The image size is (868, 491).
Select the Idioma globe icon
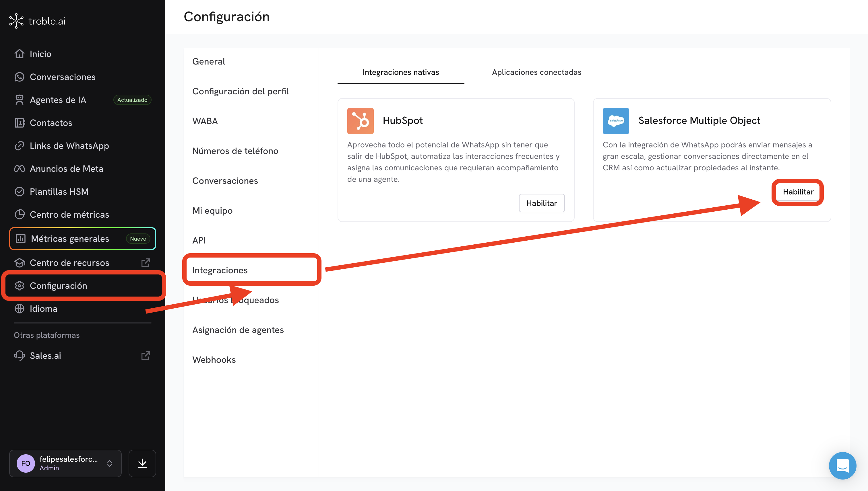coord(20,309)
